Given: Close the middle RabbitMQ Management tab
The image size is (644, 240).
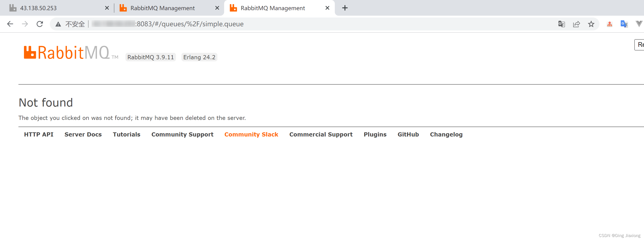Looking at the screenshot, I should pyautogui.click(x=217, y=8).
